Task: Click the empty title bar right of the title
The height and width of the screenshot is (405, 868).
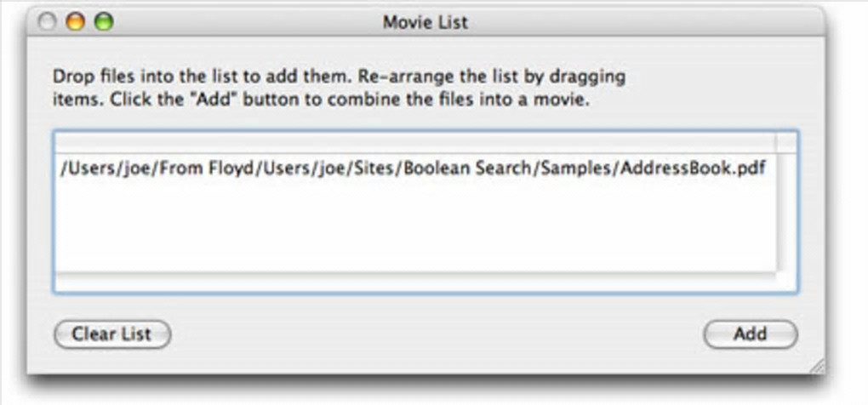Action: pyautogui.click(x=638, y=22)
